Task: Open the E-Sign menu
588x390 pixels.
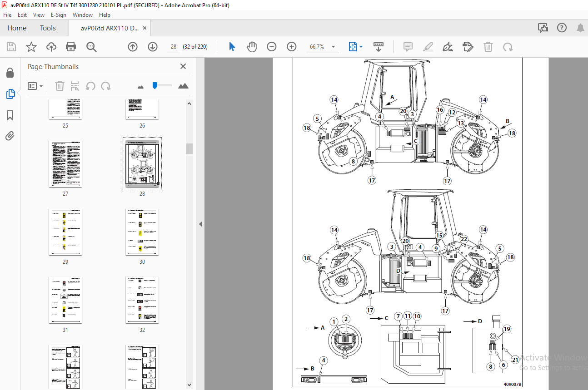Action: (59, 15)
